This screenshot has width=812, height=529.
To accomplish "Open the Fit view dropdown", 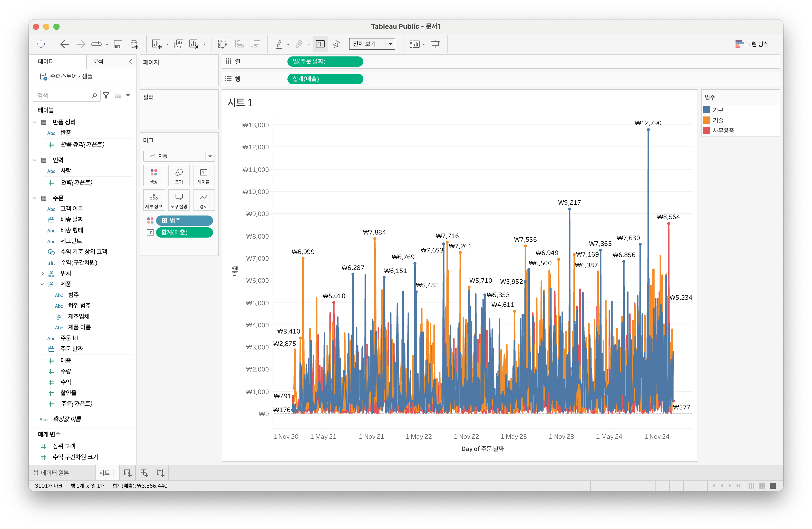I will coord(372,44).
